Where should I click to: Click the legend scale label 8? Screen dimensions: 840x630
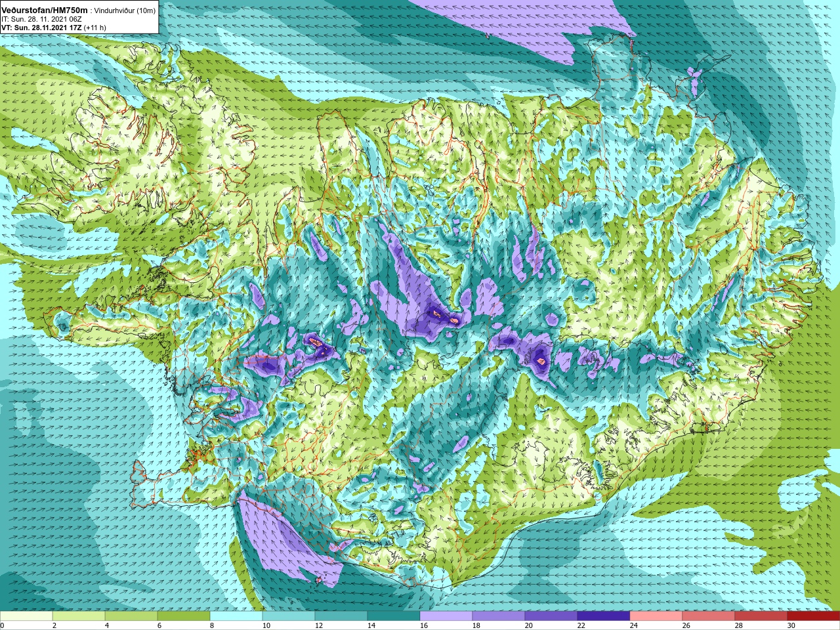[212, 625]
